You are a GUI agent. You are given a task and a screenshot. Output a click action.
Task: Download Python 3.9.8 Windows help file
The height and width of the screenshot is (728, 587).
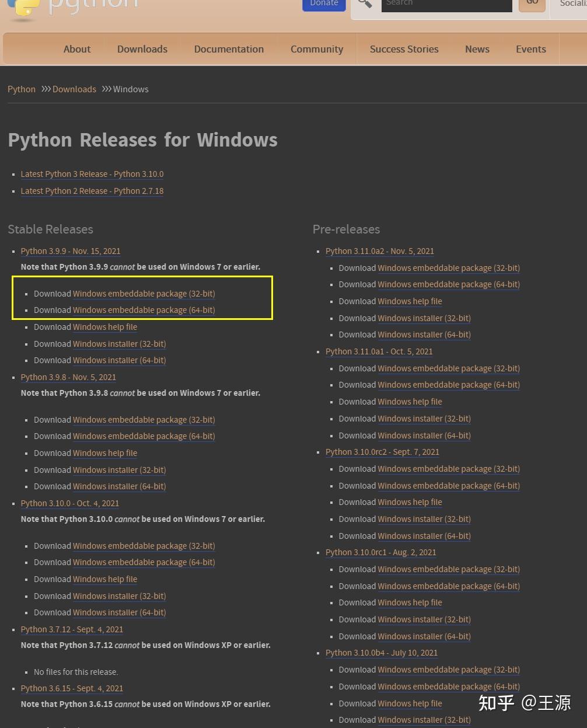(x=105, y=453)
